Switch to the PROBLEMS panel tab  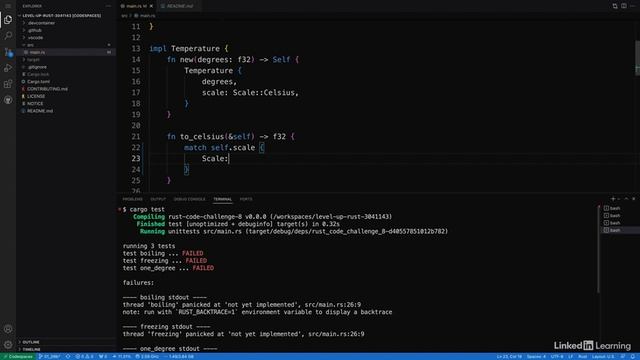click(133, 199)
